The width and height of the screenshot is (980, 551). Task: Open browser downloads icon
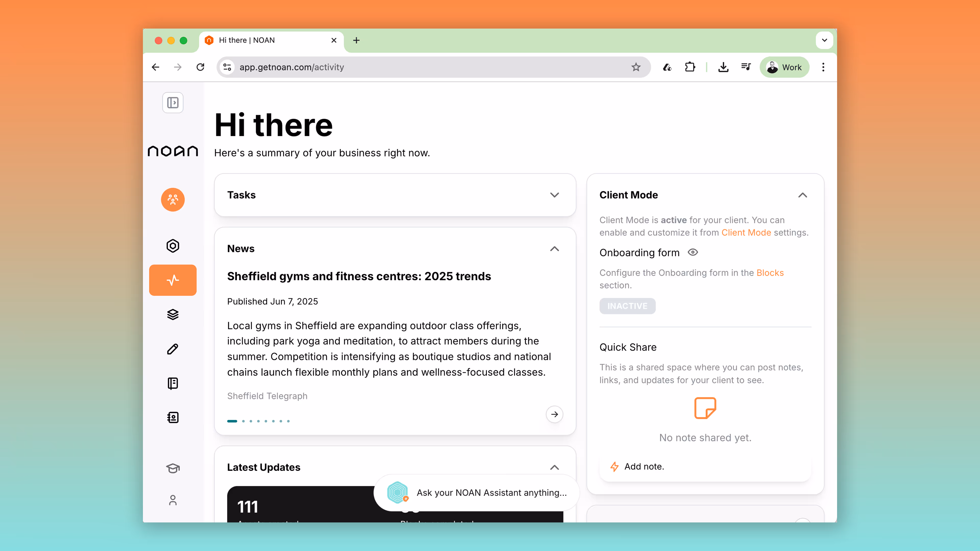click(x=723, y=67)
